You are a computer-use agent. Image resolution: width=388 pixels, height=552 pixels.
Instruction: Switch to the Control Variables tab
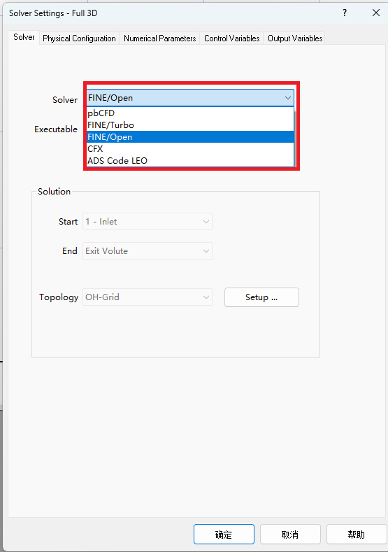pyautogui.click(x=232, y=38)
